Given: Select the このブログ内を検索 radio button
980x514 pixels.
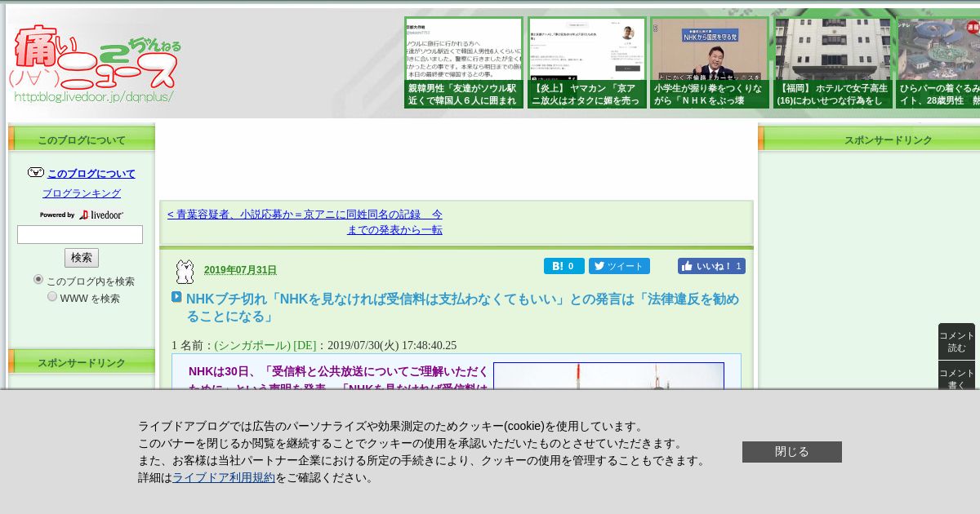Looking at the screenshot, I should (x=38, y=280).
